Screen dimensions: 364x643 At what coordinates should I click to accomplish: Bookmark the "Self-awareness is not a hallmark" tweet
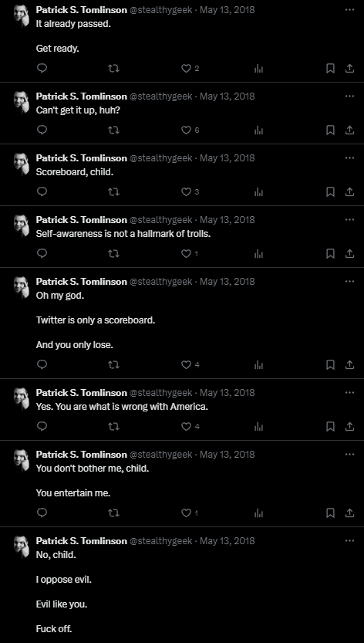[x=330, y=253]
